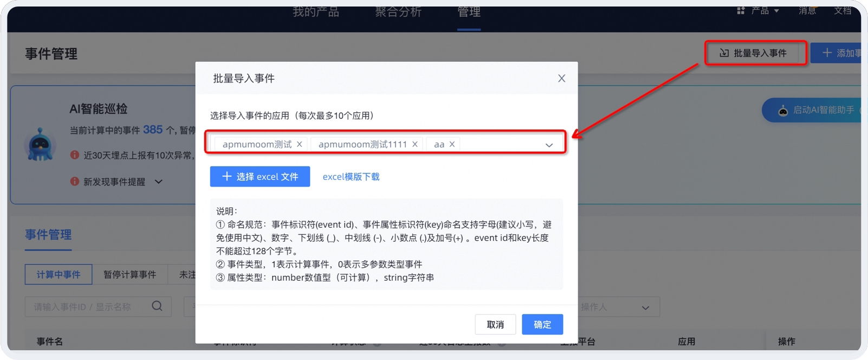Select the 事件管理 section tab
The width and height of the screenshot is (868, 360).
point(48,235)
